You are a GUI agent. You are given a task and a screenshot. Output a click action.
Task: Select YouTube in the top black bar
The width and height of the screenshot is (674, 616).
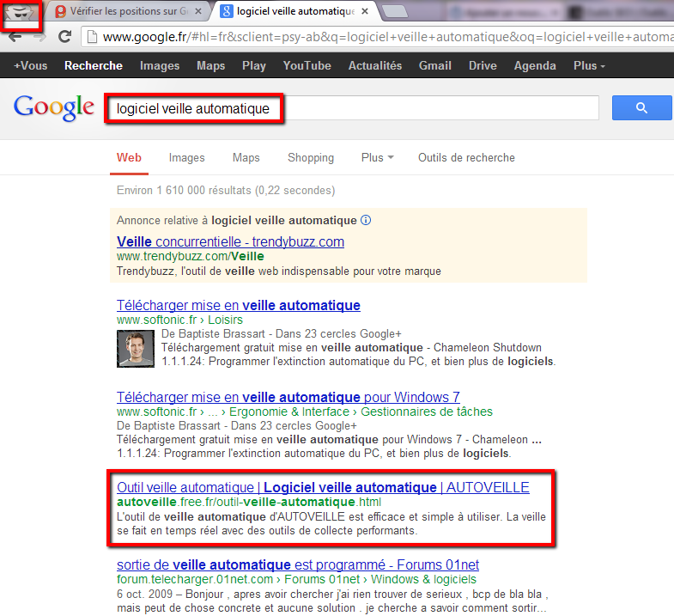[x=307, y=66]
